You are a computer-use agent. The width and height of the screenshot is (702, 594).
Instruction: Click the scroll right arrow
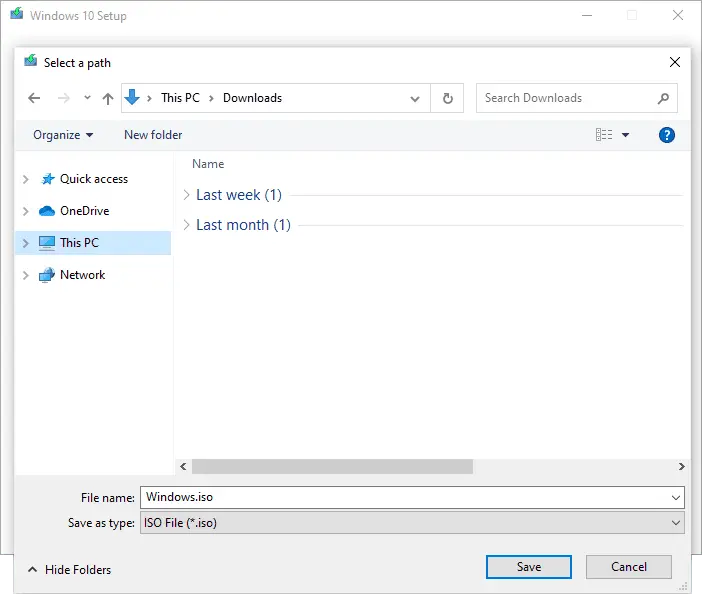pyautogui.click(x=681, y=466)
